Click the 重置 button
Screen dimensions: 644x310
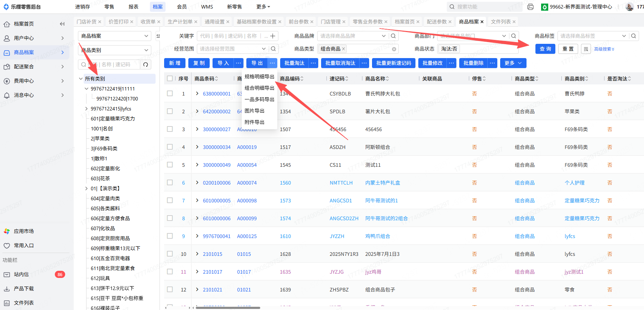(568, 49)
